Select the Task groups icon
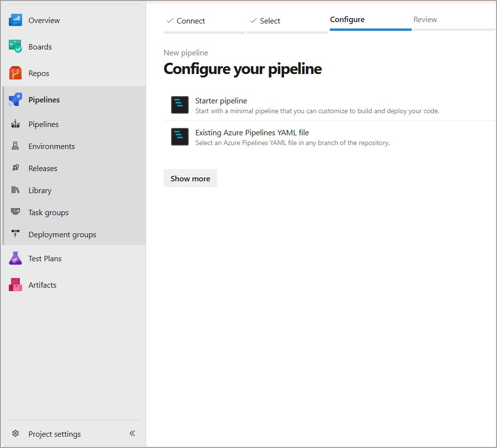 [15, 212]
